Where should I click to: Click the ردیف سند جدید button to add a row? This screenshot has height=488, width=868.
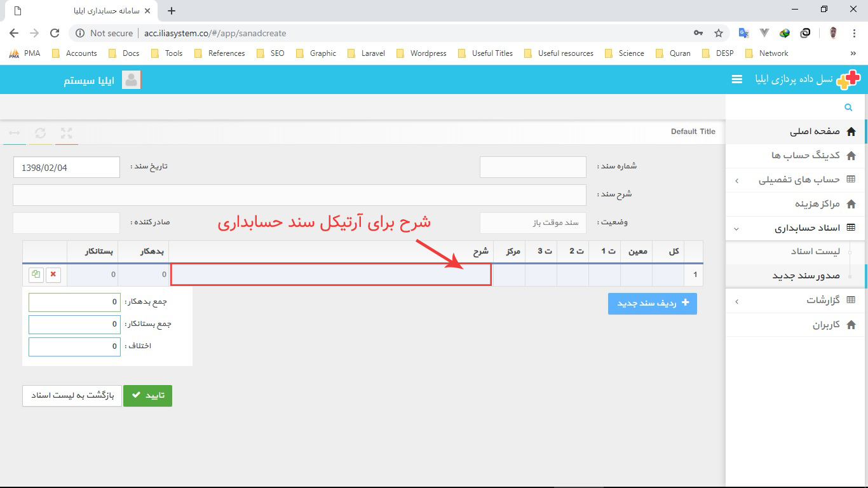[652, 304]
